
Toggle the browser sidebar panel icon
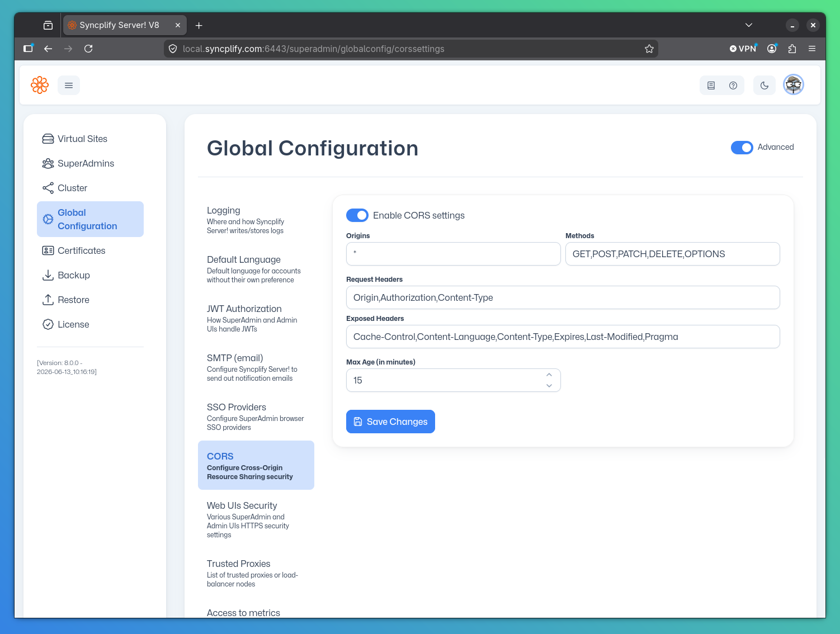point(28,49)
